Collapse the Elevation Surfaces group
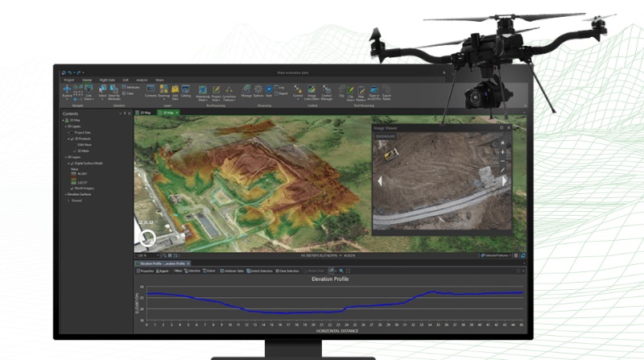The height and width of the screenshot is (360, 644). [66, 194]
